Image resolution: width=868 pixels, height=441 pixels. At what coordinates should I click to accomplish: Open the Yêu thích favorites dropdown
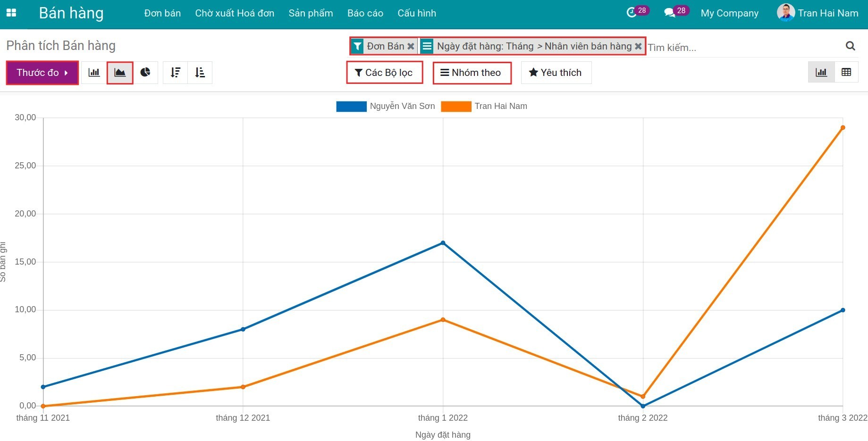pos(556,73)
